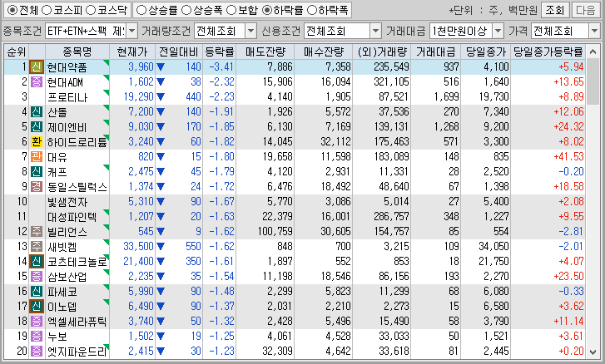Open stock name 프로티나
The height and width of the screenshot is (364, 605).
click(x=68, y=97)
